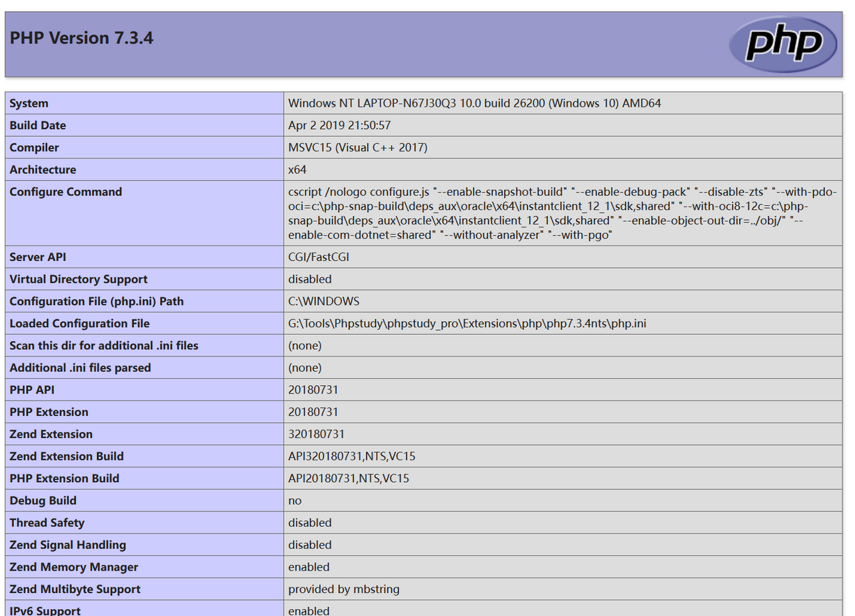Select the Zend Signal Handling 'disabled' value
This screenshot has height=616, width=855.
click(310, 545)
